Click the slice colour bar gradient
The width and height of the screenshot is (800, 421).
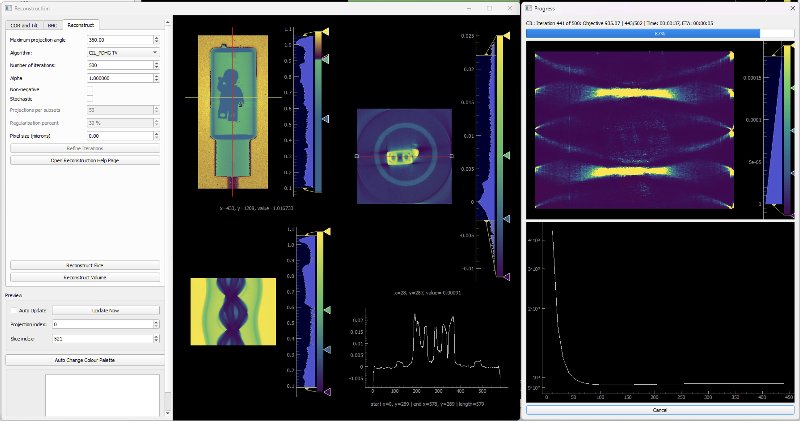pos(499,156)
